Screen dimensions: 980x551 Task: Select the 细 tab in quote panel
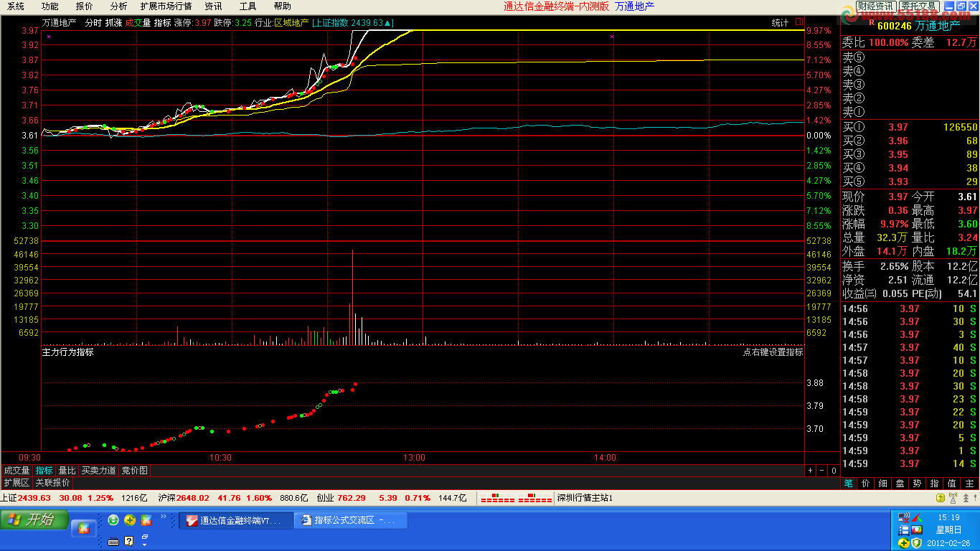[883, 484]
